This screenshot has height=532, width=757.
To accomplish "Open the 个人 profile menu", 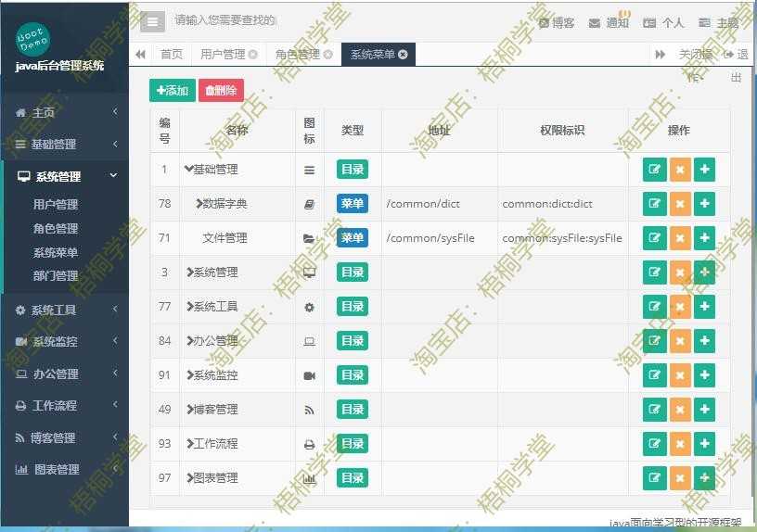I will [664, 22].
